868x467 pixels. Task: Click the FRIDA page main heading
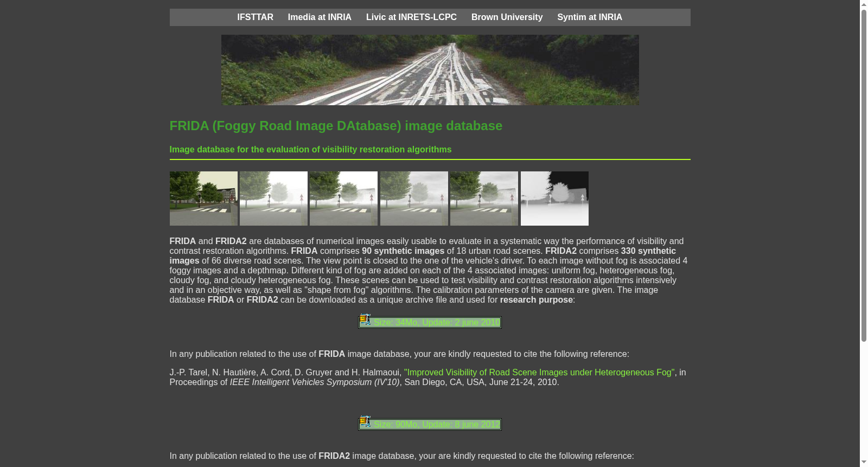coord(336,126)
